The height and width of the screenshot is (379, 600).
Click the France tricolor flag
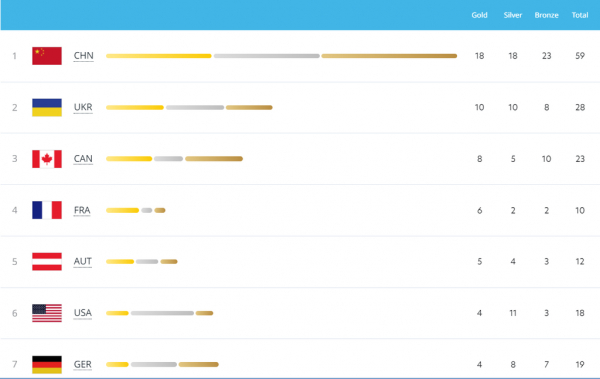click(x=47, y=210)
